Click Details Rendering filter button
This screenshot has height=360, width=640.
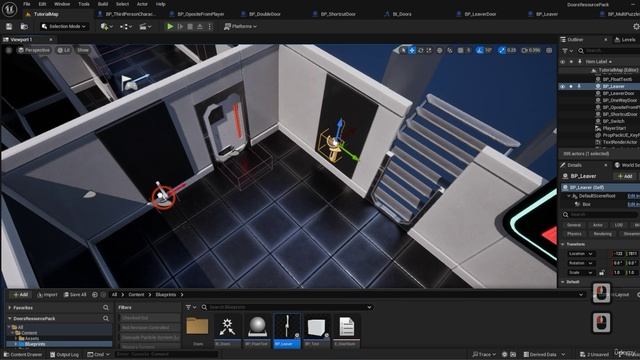(x=602, y=234)
